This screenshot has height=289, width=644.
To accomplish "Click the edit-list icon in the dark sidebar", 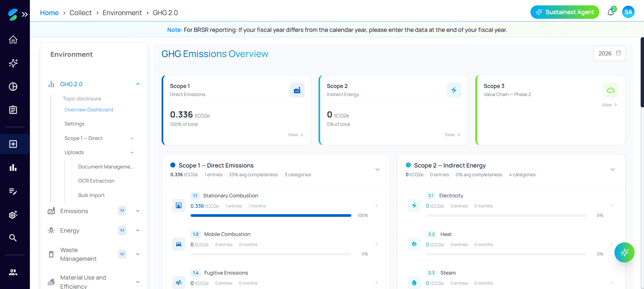I will click(13, 191).
